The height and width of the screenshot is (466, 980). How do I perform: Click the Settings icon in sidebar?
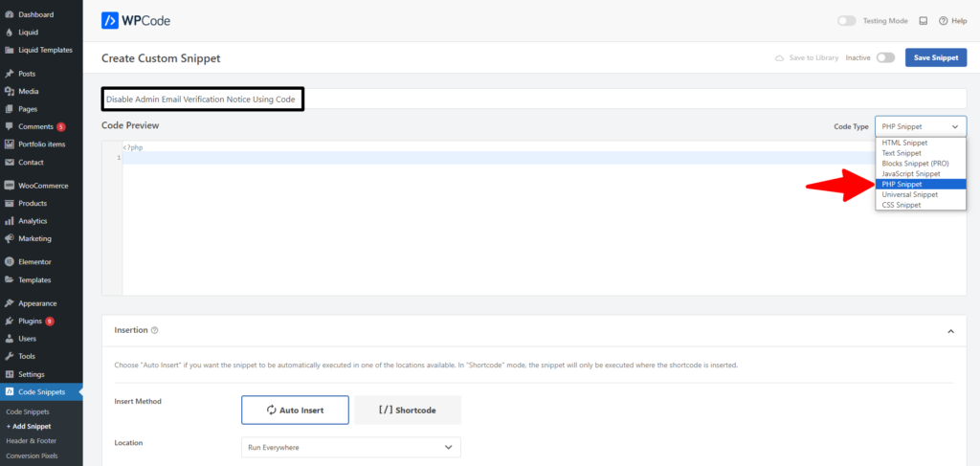pos(10,374)
